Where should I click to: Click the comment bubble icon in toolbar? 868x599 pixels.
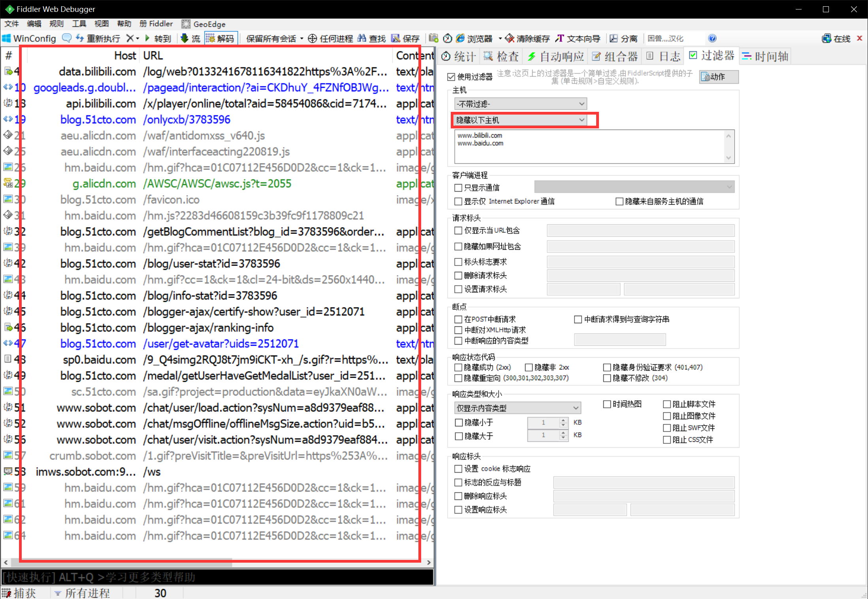(x=67, y=38)
